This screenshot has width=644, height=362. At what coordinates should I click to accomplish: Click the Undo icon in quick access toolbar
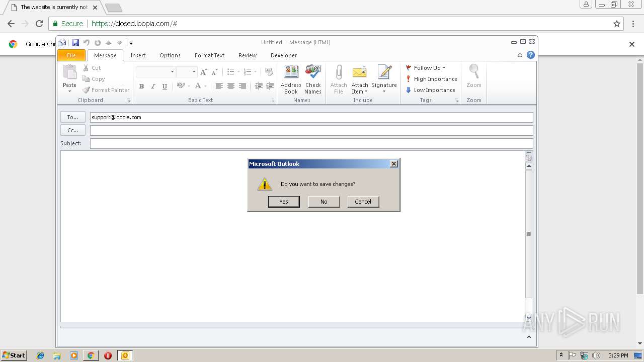(x=87, y=43)
